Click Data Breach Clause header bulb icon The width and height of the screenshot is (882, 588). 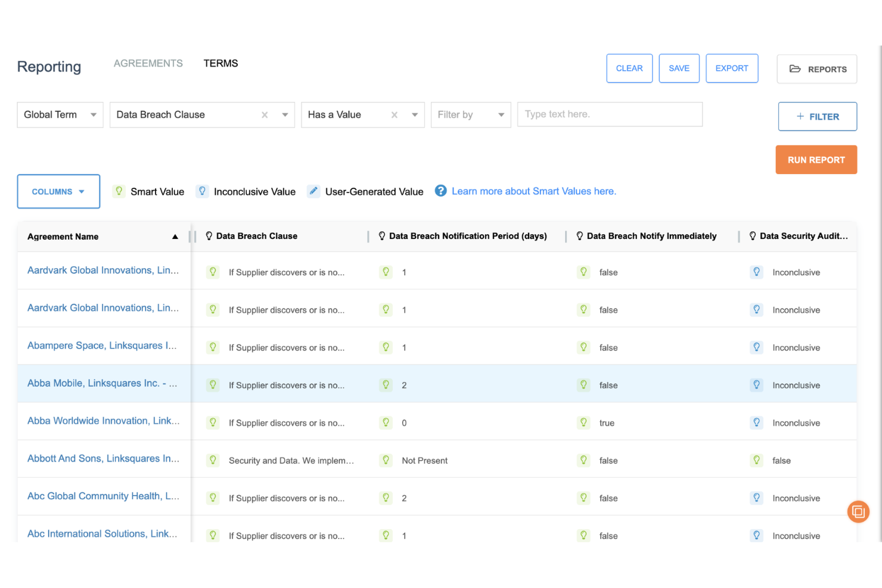[209, 236]
